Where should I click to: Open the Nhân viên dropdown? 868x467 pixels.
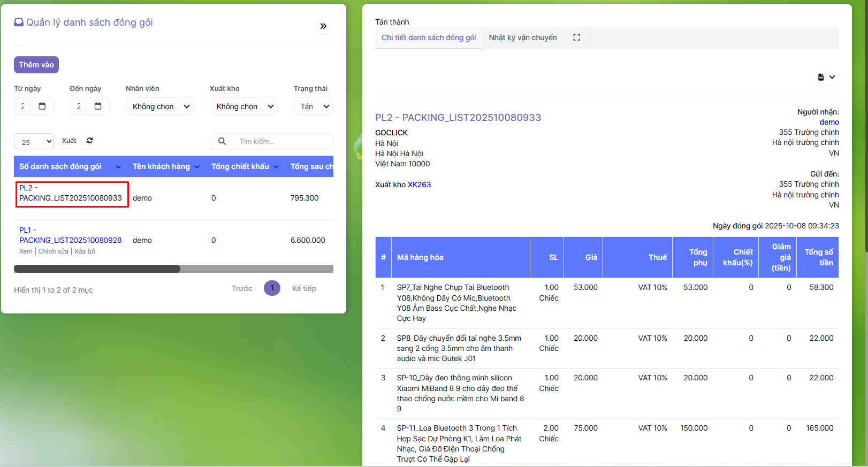(160, 106)
